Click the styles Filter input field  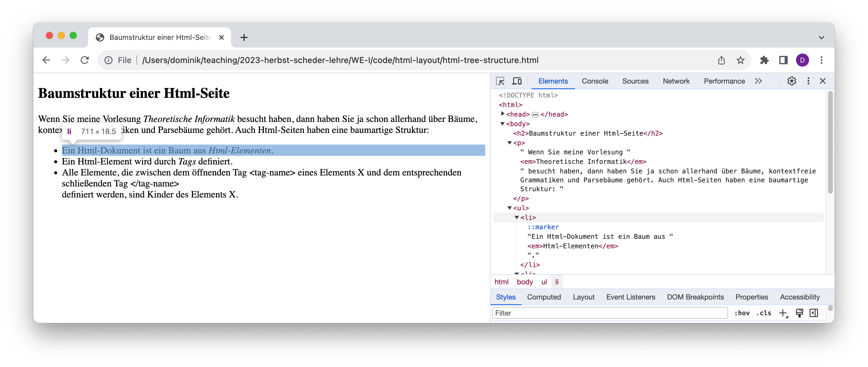click(x=609, y=313)
